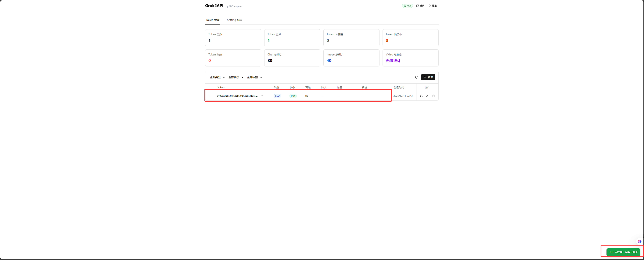Image resolution: width=644 pixels, height=260 pixels.
Task: Open the 全部类型 type filter
Action: coord(217,77)
